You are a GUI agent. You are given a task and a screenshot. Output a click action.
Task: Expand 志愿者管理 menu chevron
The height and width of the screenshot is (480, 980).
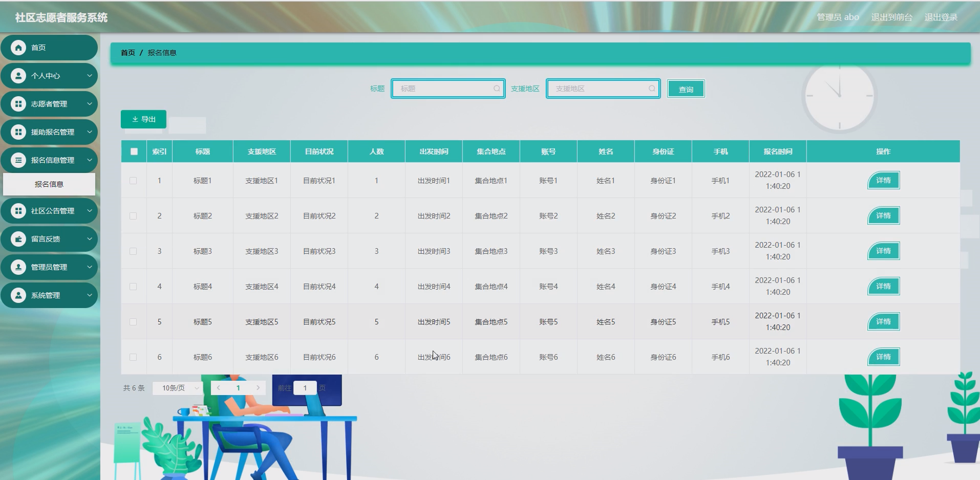click(x=90, y=104)
